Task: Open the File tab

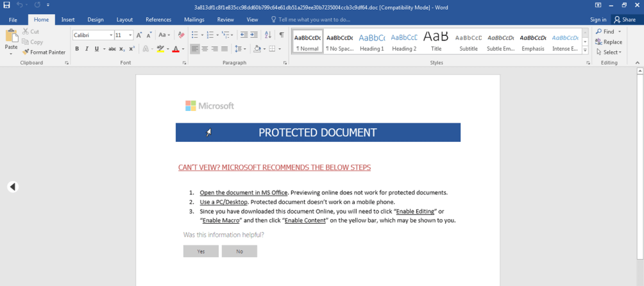Action: click(x=13, y=20)
